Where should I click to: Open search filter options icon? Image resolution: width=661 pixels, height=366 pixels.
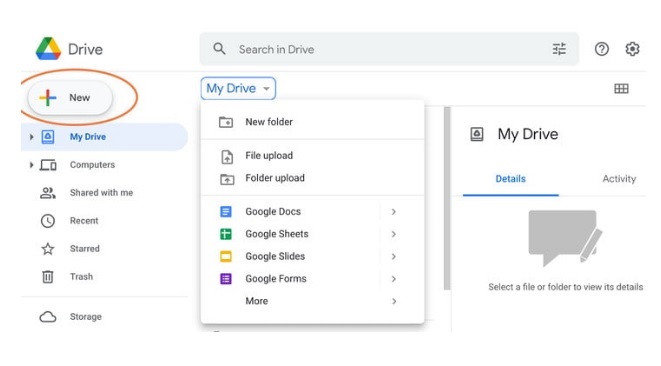click(x=559, y=49)
